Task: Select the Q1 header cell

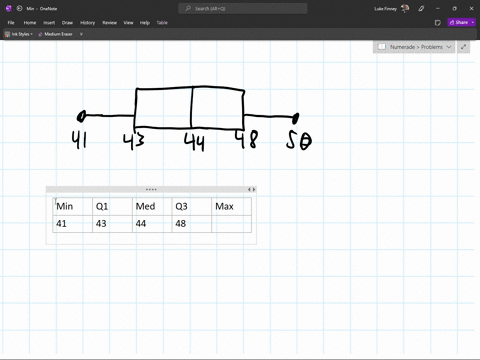Action: click(x=112, y=206)
